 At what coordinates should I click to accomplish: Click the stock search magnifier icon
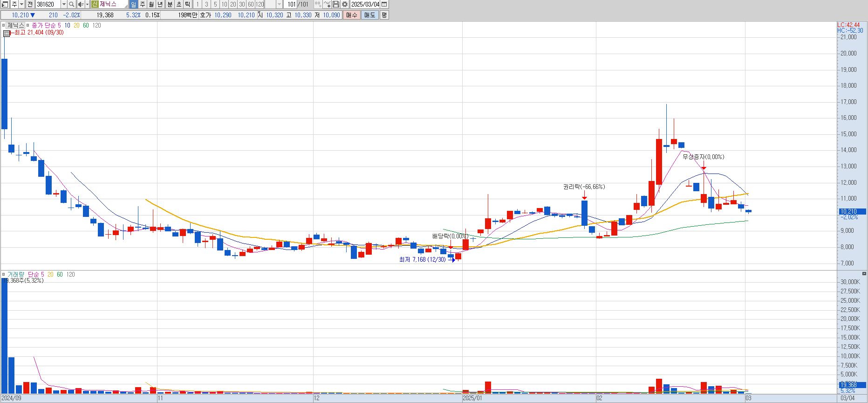click(x=71, y=4)
